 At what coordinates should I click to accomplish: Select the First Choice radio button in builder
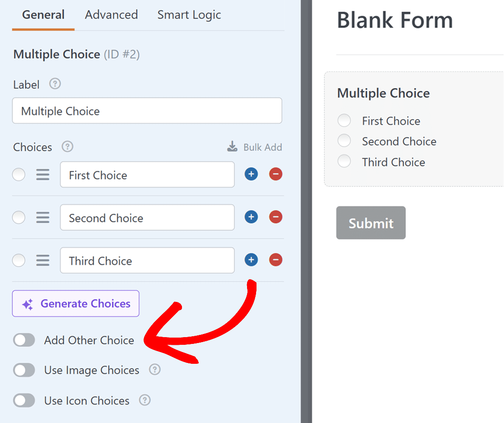[x=19, y=174]
